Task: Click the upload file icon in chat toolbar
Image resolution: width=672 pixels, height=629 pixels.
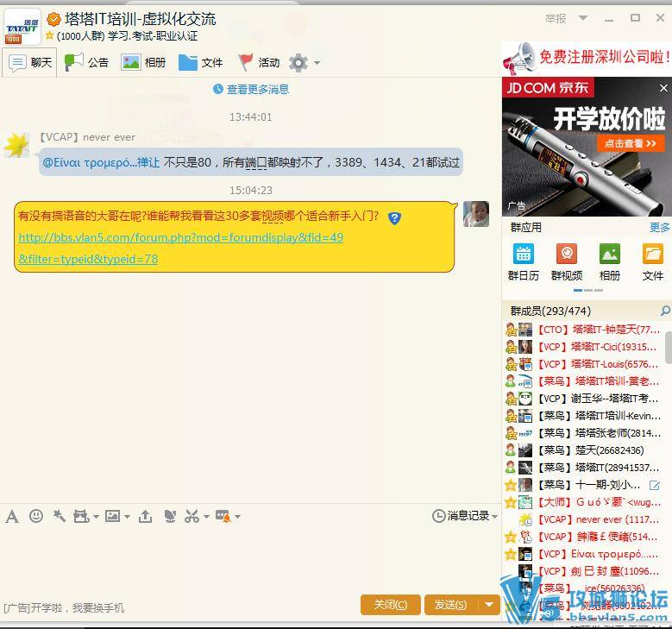Action: click(145, 516)
